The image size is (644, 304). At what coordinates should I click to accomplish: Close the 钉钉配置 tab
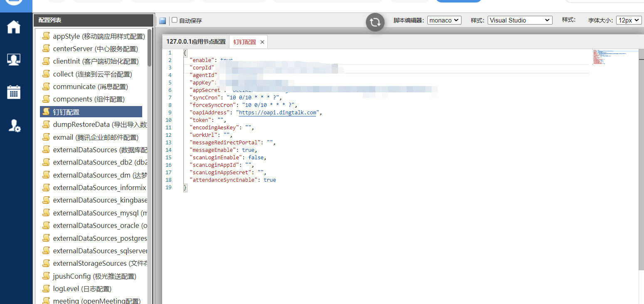pos(262,42)
